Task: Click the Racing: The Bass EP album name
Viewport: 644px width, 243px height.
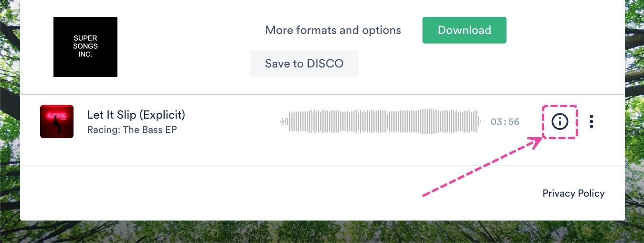Action: (x=132, y=130)
